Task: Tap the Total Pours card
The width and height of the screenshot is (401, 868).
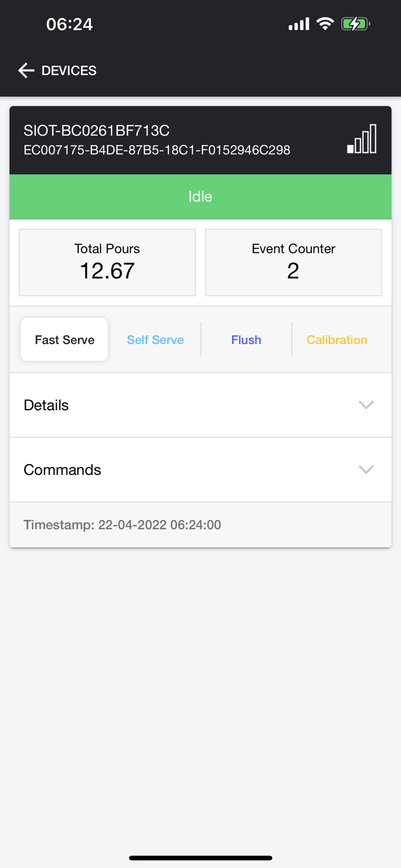Action: coord(107,262)
